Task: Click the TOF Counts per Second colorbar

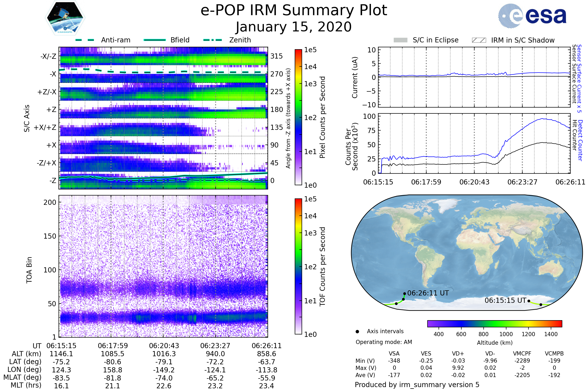Action: tap(298, 267)
